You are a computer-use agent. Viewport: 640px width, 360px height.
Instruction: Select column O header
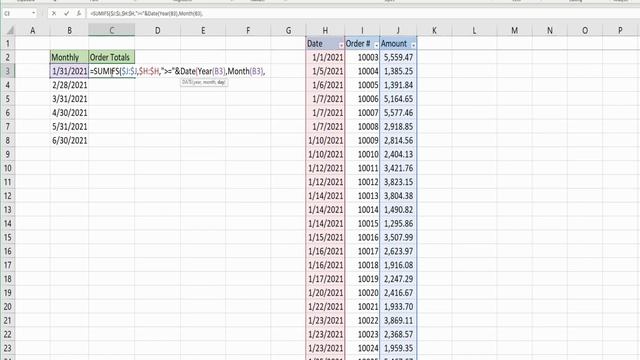tap(585, 30)
